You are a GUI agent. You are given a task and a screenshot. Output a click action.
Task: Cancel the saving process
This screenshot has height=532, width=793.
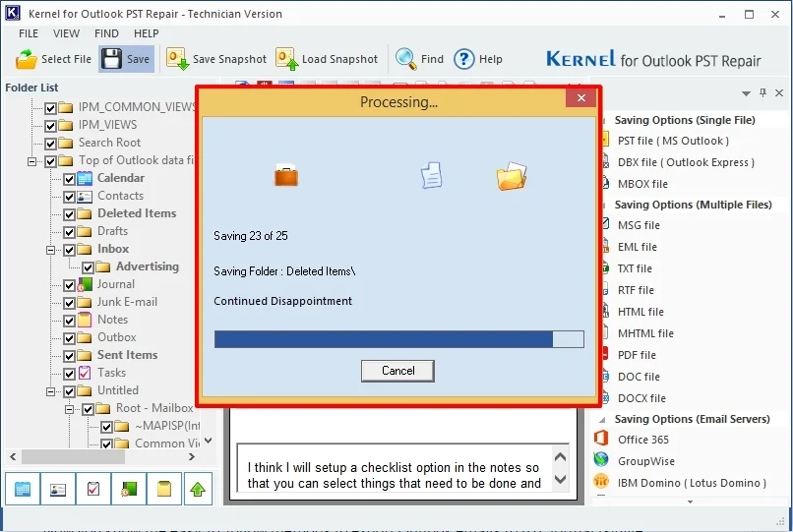point(397,371)
